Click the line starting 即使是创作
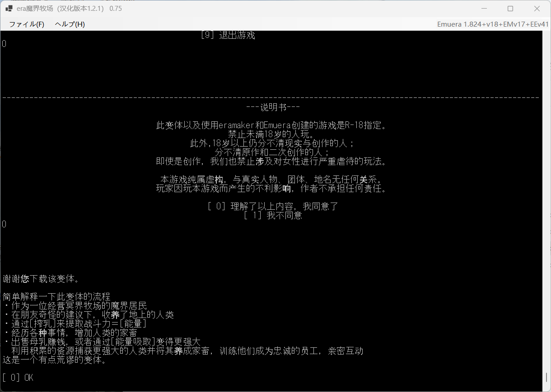The width and height of the screenshot is (551, 392). [x=271, y=161]
